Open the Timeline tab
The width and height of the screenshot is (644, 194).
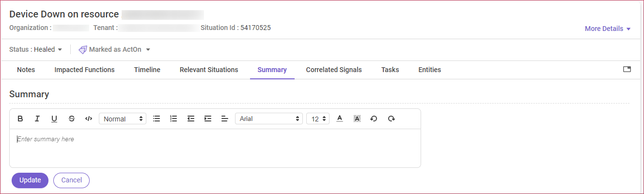pyautogui.click(x=147, y=70)
